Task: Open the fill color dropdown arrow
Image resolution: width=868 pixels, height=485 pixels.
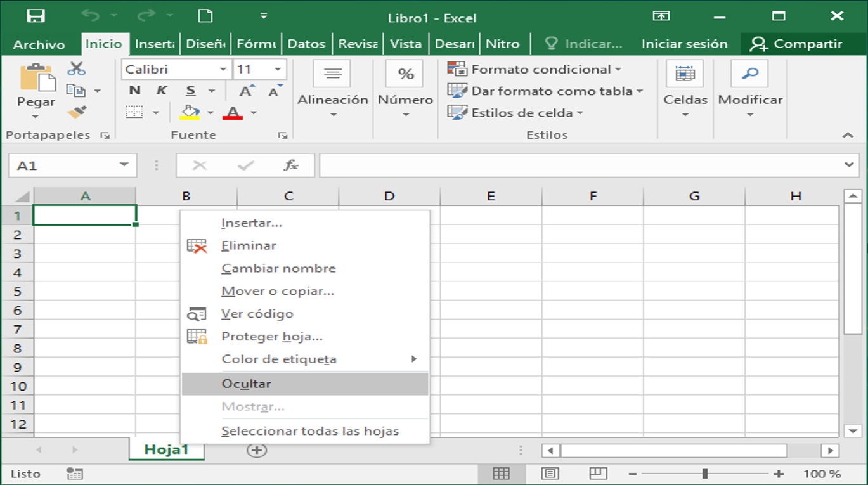Action: (211, 113)
